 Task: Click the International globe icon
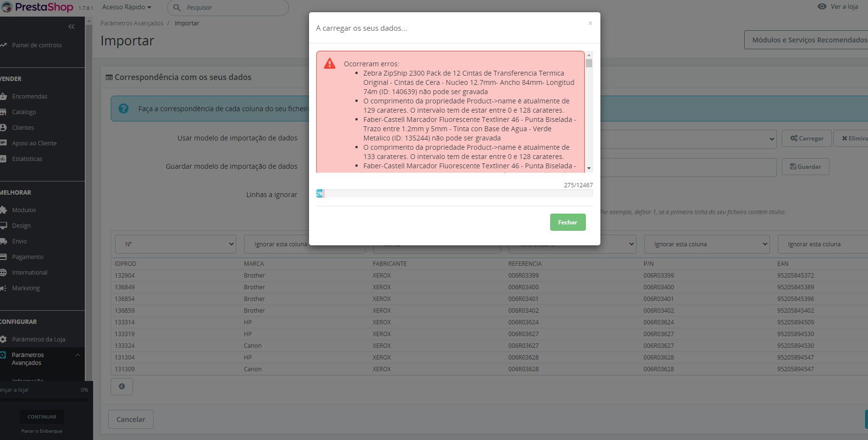(x=3, y=272)
